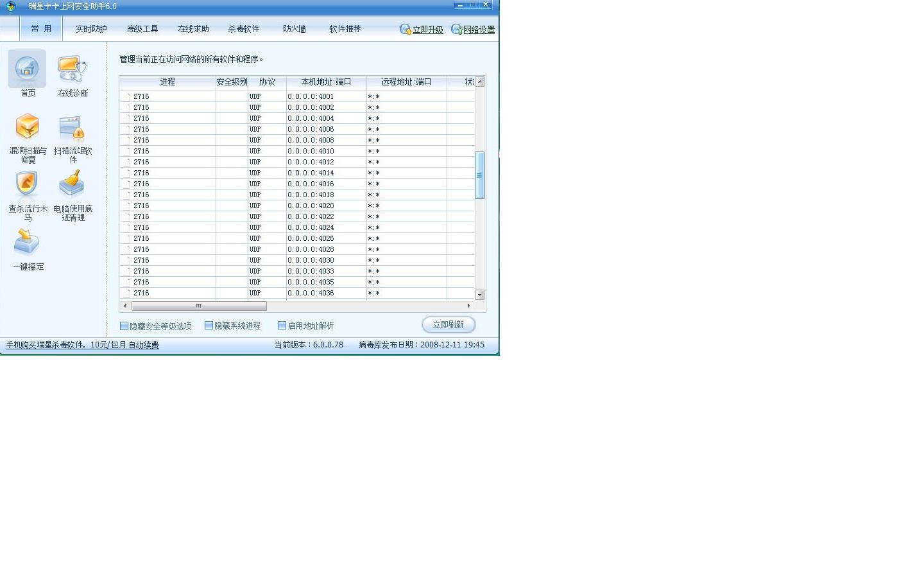Open the 网络设置 network settings link
This screenshot has height=578, width=924.
pos(479,30)
